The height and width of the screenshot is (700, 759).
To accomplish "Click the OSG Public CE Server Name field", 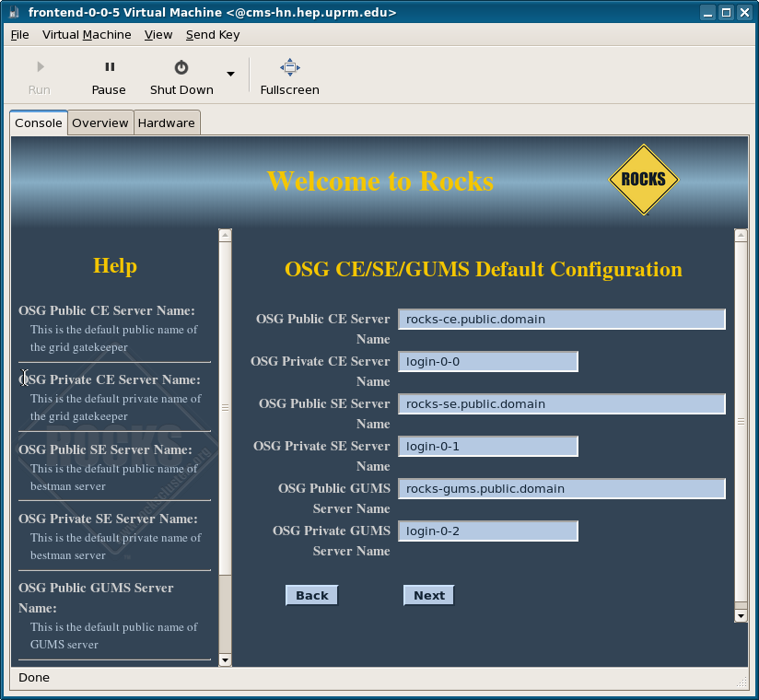I will pyautogui.click(x=561, y=320).
